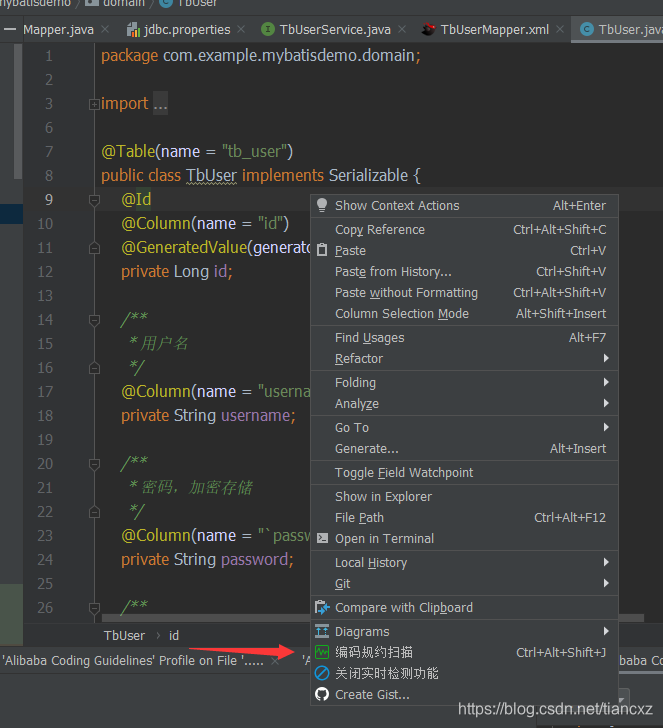Choose Copy Reference from context menu
663x728 pixels.
pos(464,229)
